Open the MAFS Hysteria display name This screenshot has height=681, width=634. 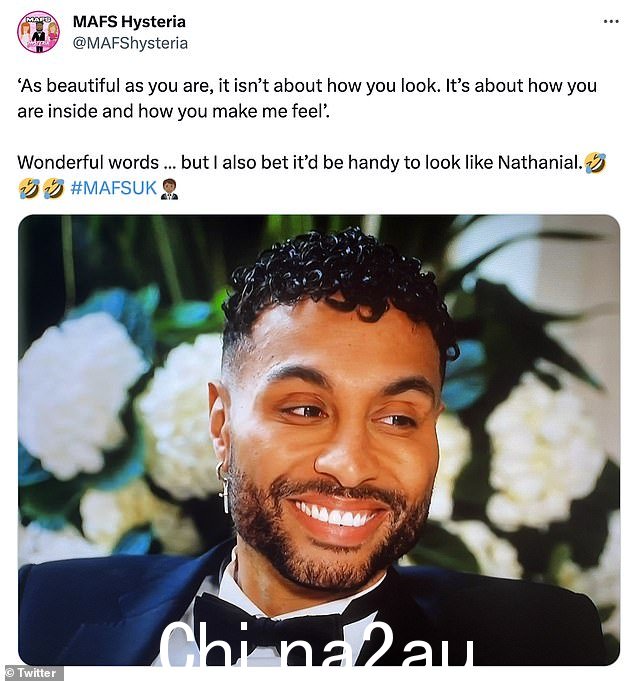(129, 21)
